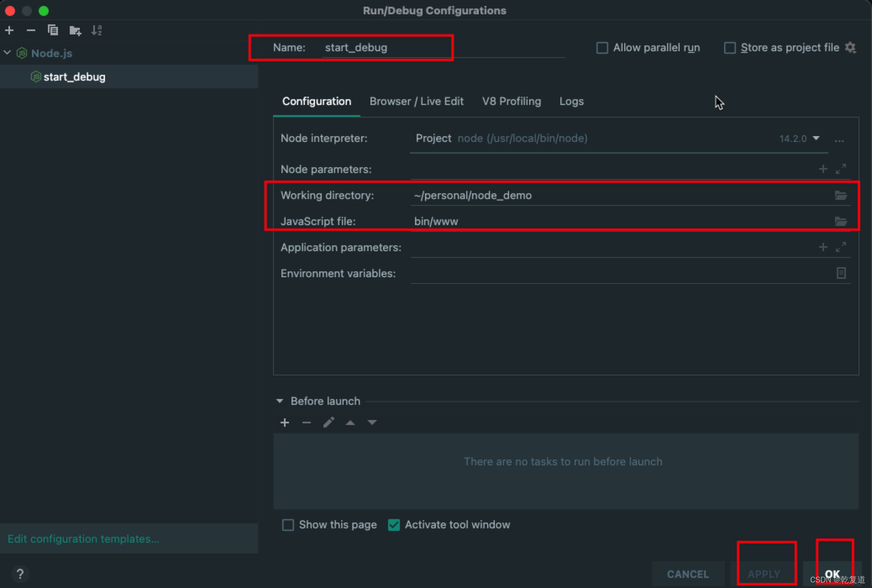This screenshot has height=588, width=872.
Task: Browse for JavaScript file folder icon
Action: [840, 221]
